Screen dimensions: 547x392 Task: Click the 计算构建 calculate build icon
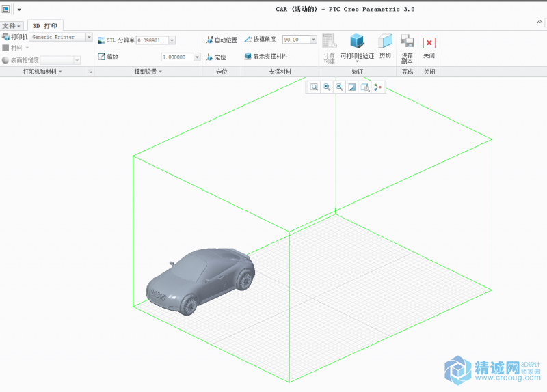[330, 42]
